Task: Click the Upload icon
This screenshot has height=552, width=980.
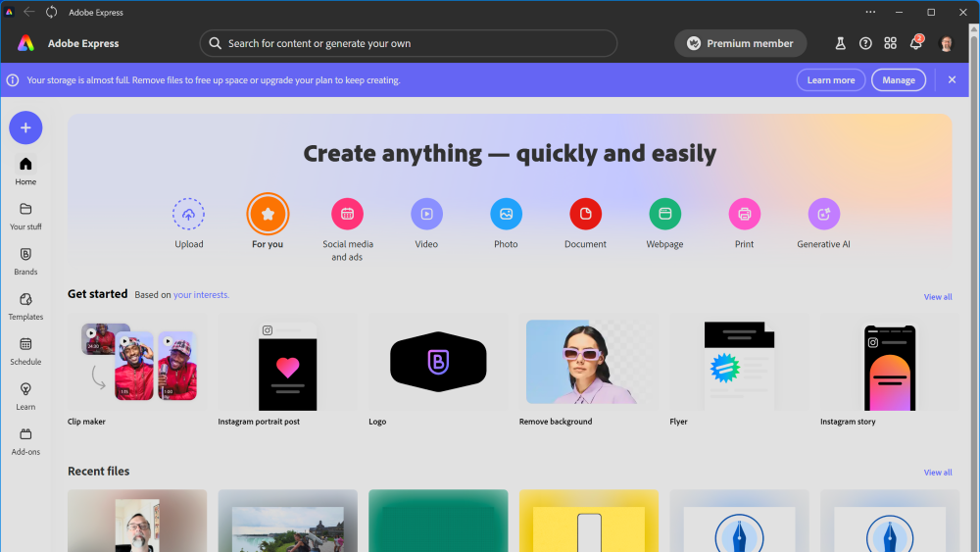Action: coord(189,214)
